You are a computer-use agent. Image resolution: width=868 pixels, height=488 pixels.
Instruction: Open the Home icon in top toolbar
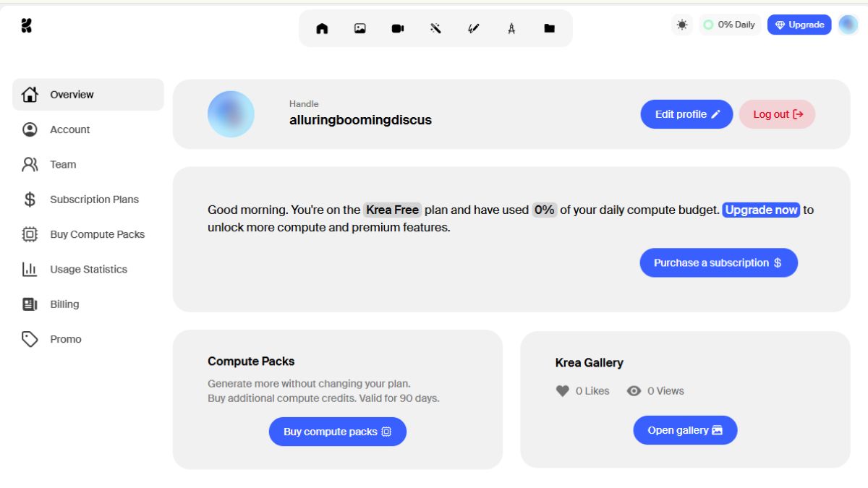(x=322, y=28)
